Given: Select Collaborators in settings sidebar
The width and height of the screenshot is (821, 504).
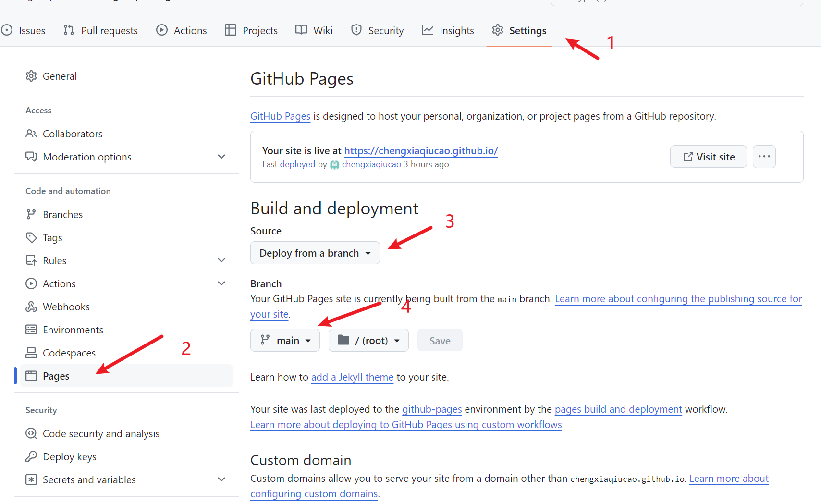Looking at the screenshot, I should point(126,134).
